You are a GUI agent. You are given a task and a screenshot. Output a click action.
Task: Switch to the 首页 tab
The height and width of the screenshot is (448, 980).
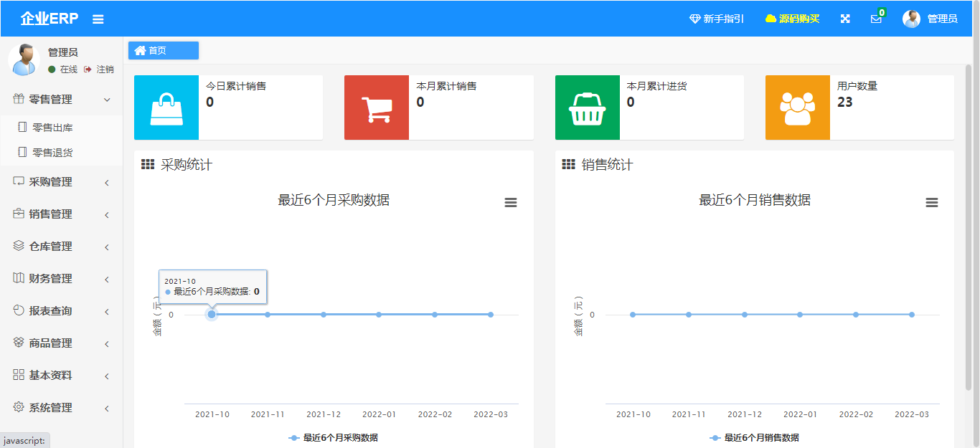pyautogui.click(x=163, y=50)
